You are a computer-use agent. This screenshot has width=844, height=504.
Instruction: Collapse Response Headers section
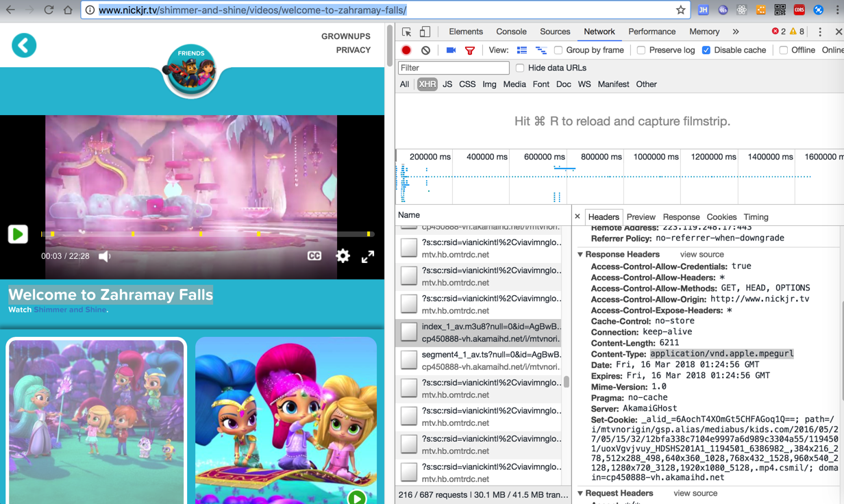tap(580, 254)
